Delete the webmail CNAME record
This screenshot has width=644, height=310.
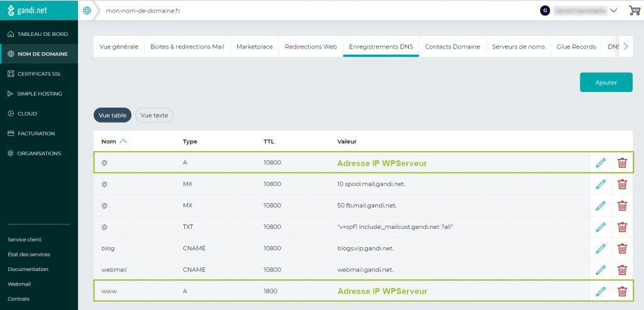click(x=622, y=270)
